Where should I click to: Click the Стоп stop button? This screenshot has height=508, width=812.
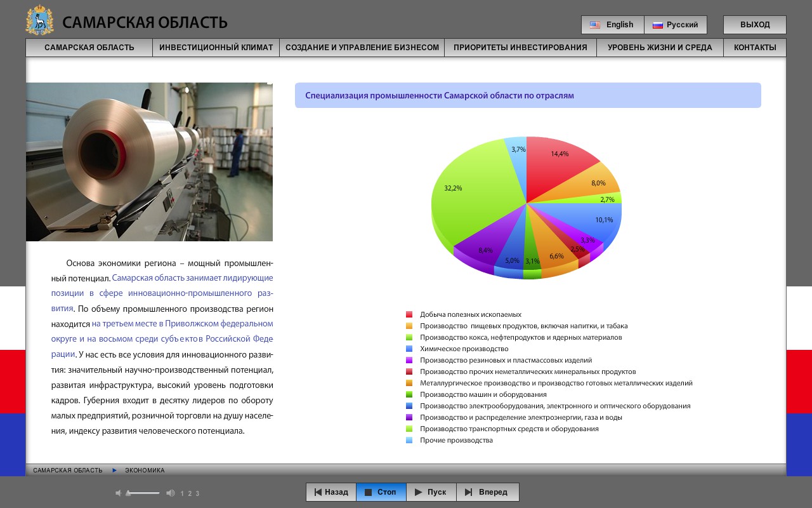(x=381, y=492)
